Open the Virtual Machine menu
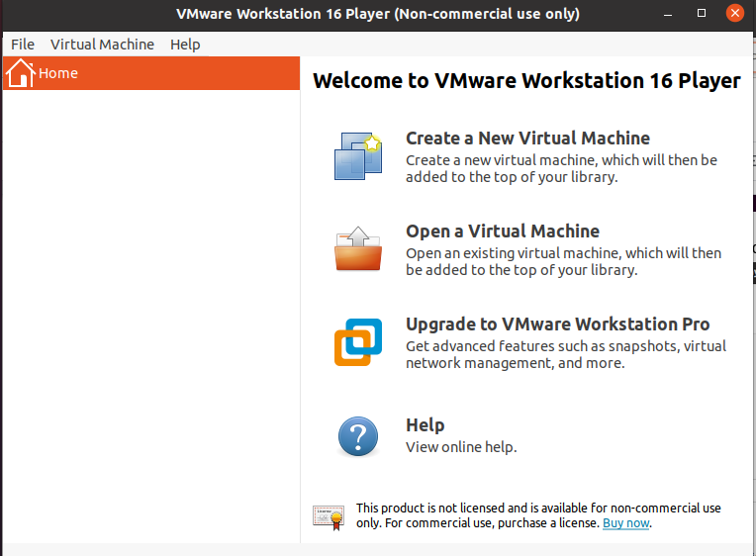The height and width of the screenshot is (556, 756). [x=102, y=45]
